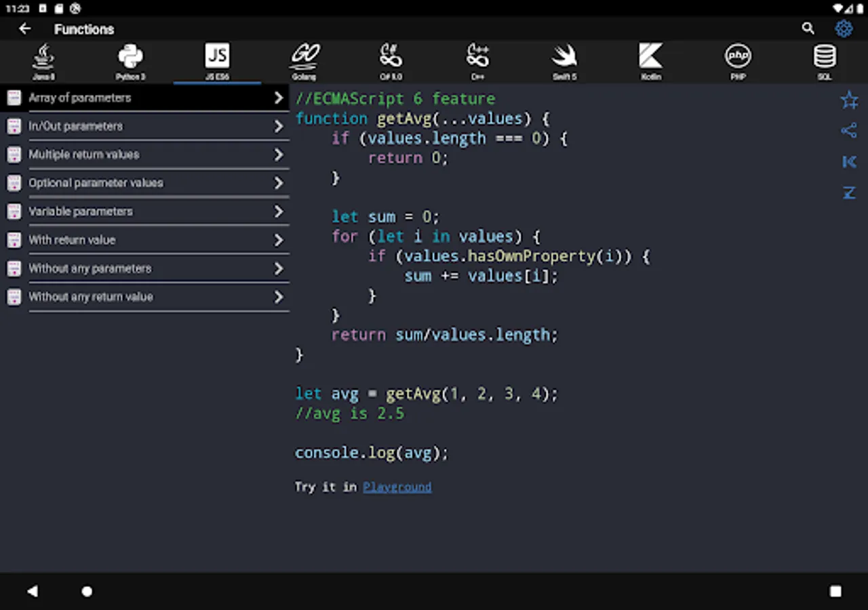Select the SQL database icon
The image size is (868, 610).
(x=825, y=62)
